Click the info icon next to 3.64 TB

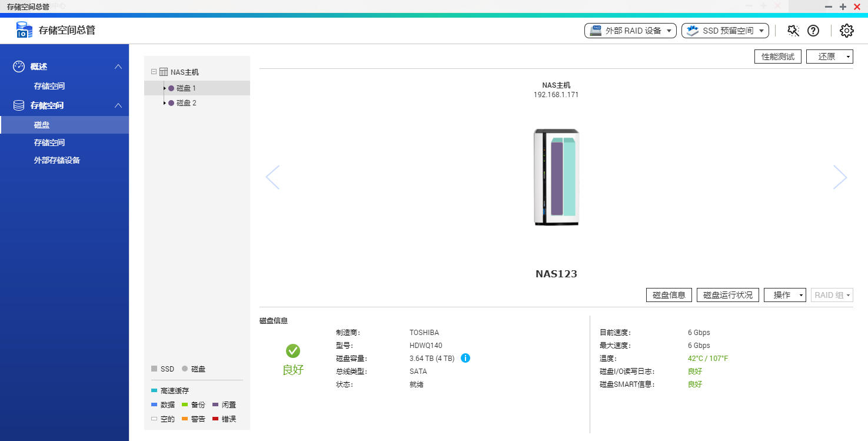(x=465, y=358)
